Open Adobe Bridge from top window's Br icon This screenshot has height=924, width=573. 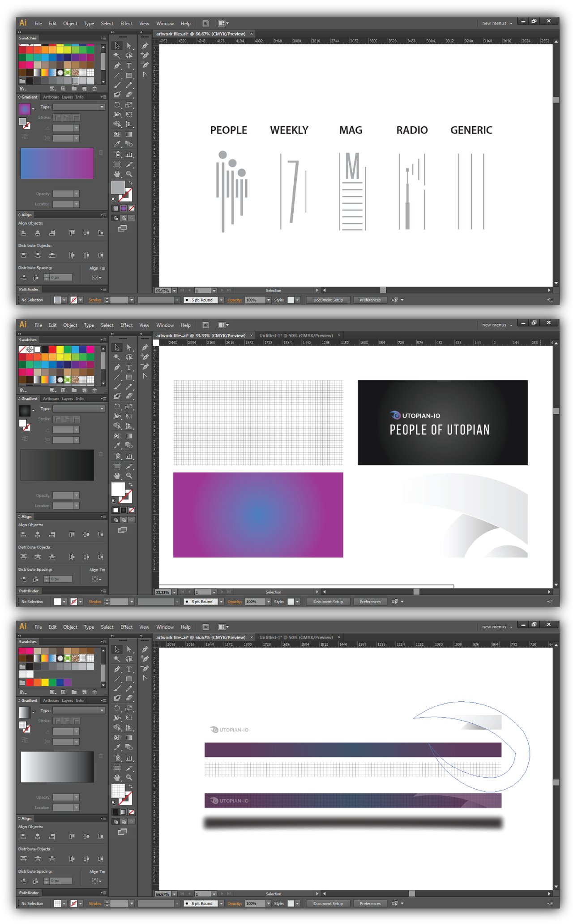click(205, 23)
